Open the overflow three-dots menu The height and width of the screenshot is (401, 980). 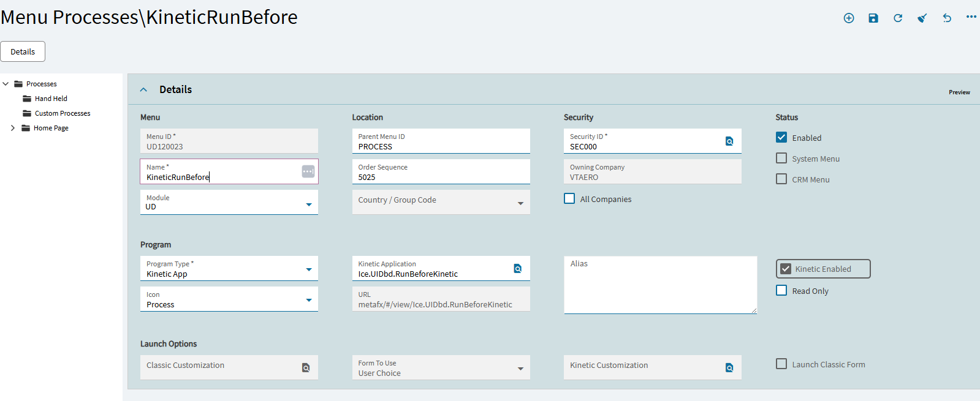point(971,17)
